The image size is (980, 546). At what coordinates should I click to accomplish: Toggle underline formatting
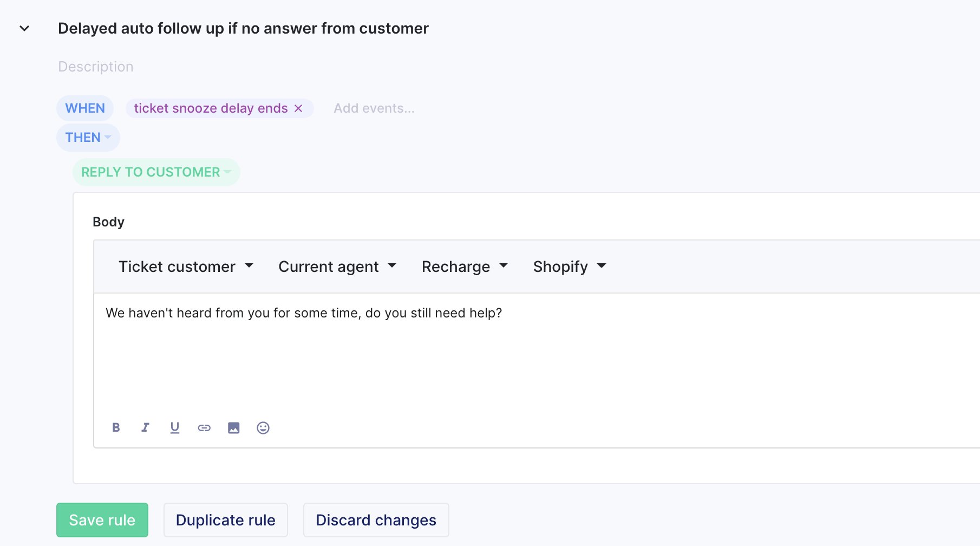[175, 428]
